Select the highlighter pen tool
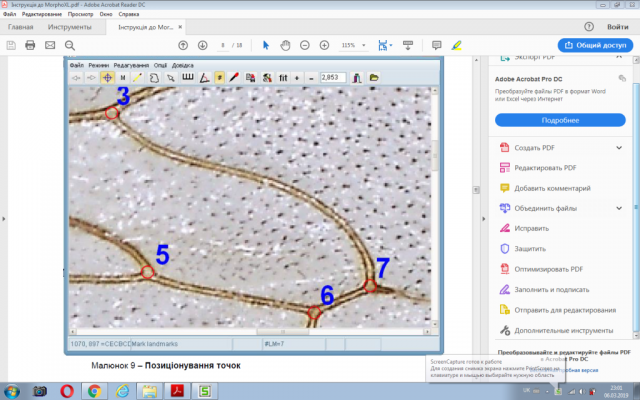The height and width of the screenshot is (400, 640). tap(456, 45)
